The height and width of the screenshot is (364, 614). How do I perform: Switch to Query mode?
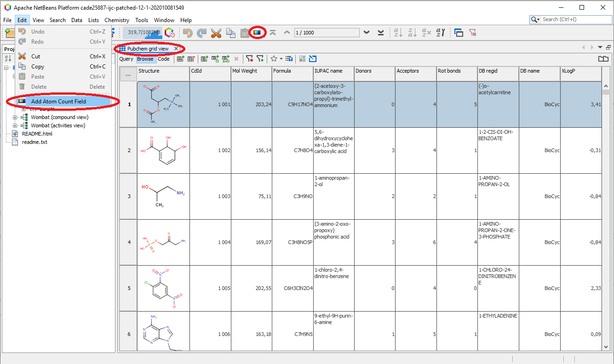click(126, 59)
